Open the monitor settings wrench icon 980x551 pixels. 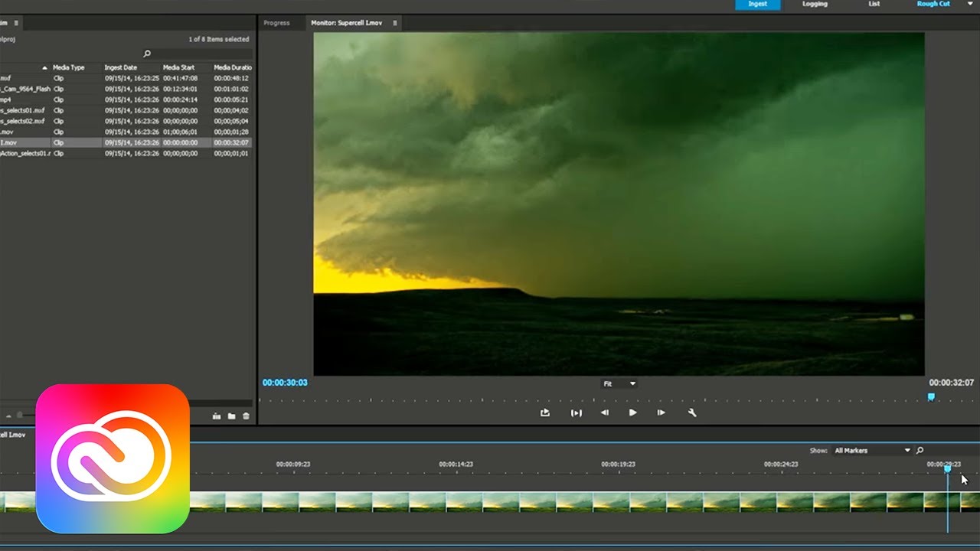(692, 412)
